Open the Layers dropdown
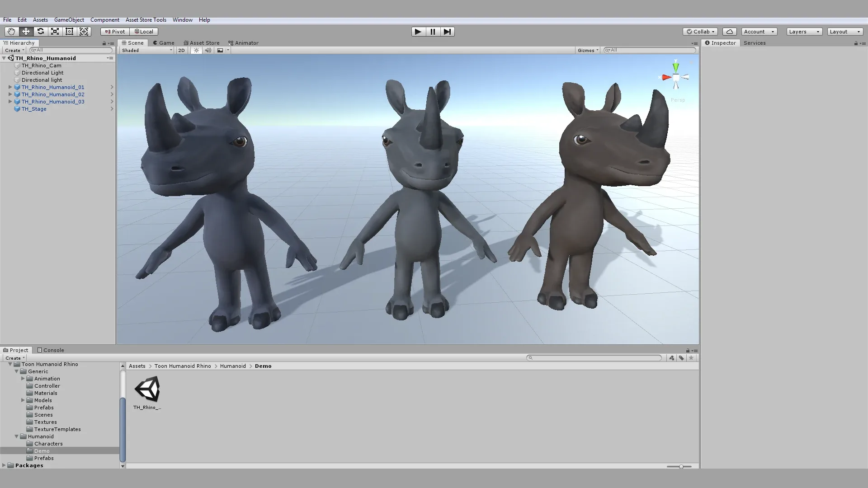 point(804,32)
